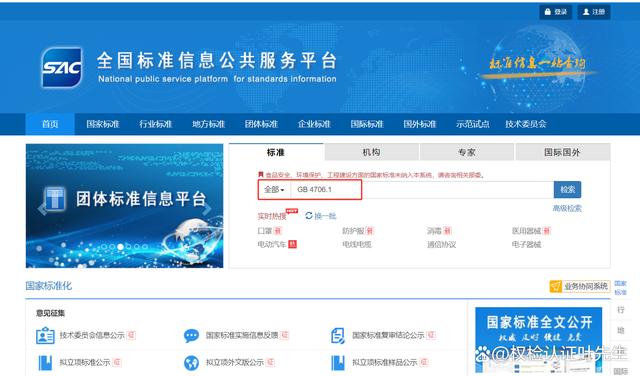Screen dimensions: 640x376
Task: Open the 行业标准 navigation item
Action: tap(156, 124)
